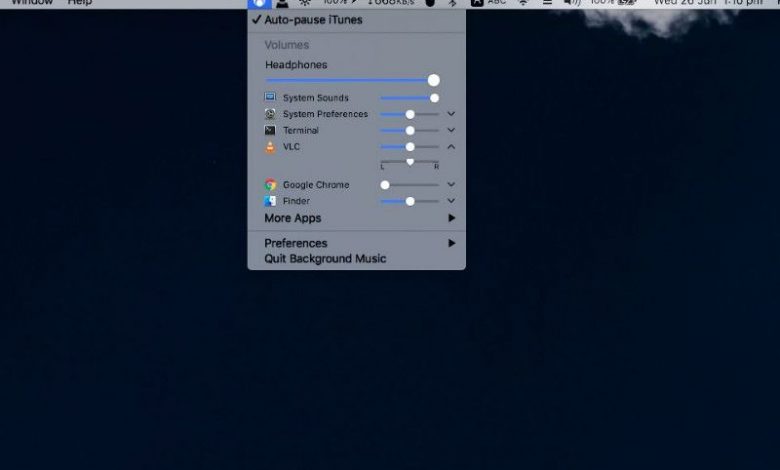Expand the Terminal options chevron
Screen dimensions: 780x470
click(x=451, y=130)
